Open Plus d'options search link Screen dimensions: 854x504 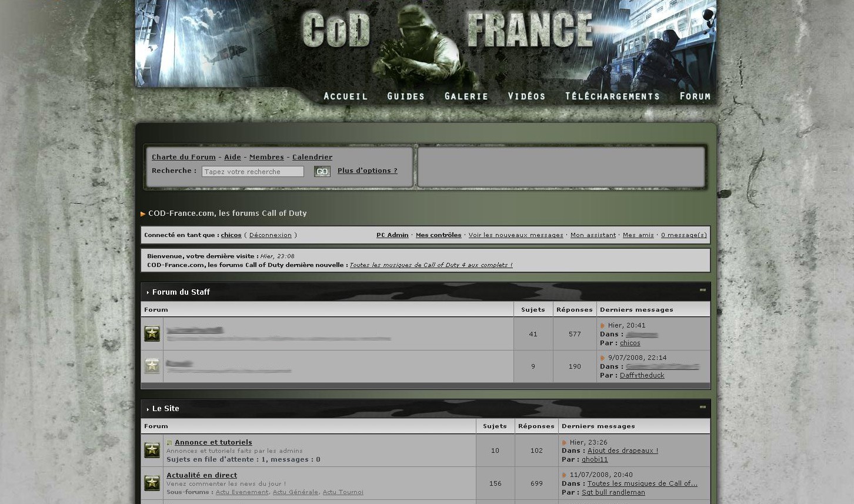point(367,171)
